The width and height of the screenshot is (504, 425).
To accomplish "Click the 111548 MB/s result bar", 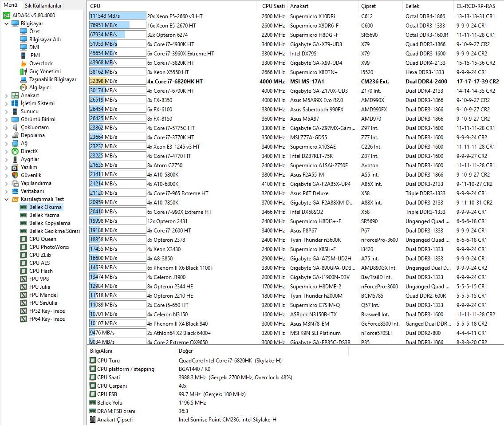I will tap(118, 16).
